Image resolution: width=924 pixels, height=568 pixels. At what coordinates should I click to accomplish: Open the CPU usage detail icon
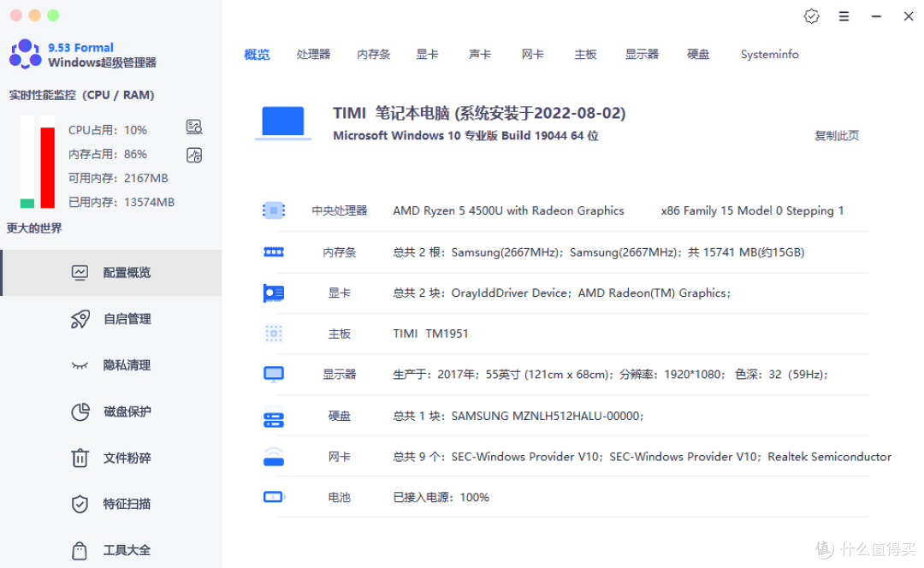[x=194, y=127]
